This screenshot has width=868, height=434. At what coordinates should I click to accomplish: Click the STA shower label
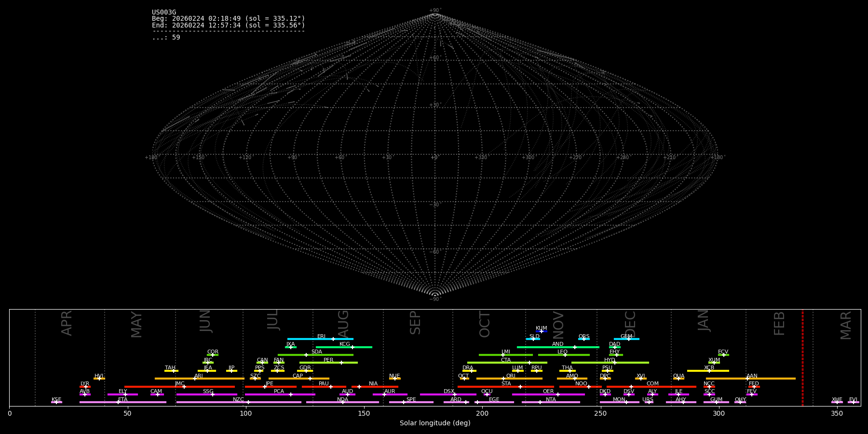point(506,383)
